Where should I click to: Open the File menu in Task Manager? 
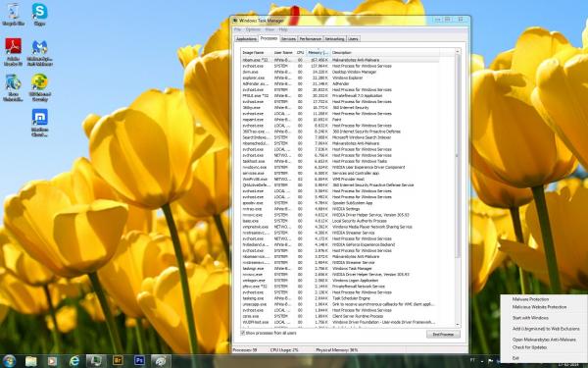(237, 29)
